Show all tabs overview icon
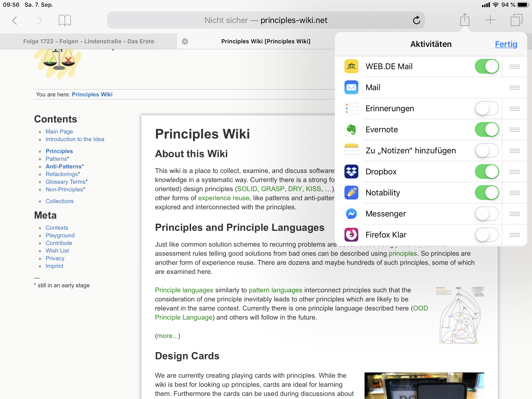Screen dimensions: 532x399 coord(516,20)
